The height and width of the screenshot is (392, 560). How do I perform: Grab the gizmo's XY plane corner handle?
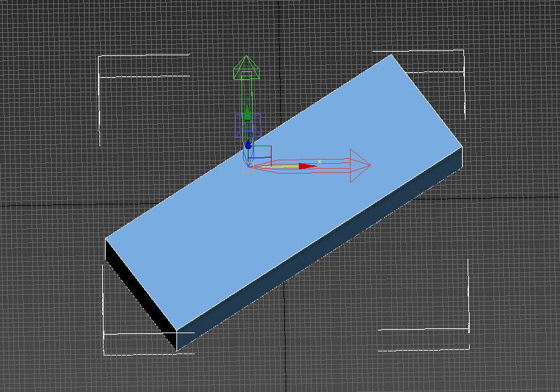pos(262,153)
